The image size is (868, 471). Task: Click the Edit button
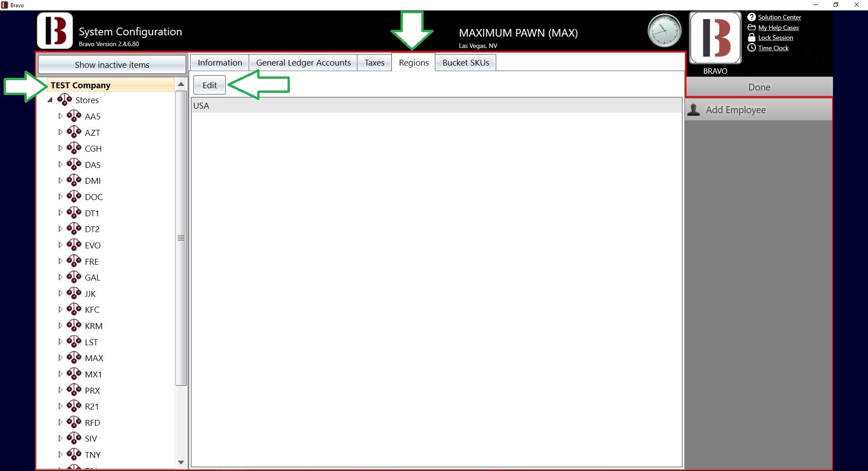pos(209,85)
